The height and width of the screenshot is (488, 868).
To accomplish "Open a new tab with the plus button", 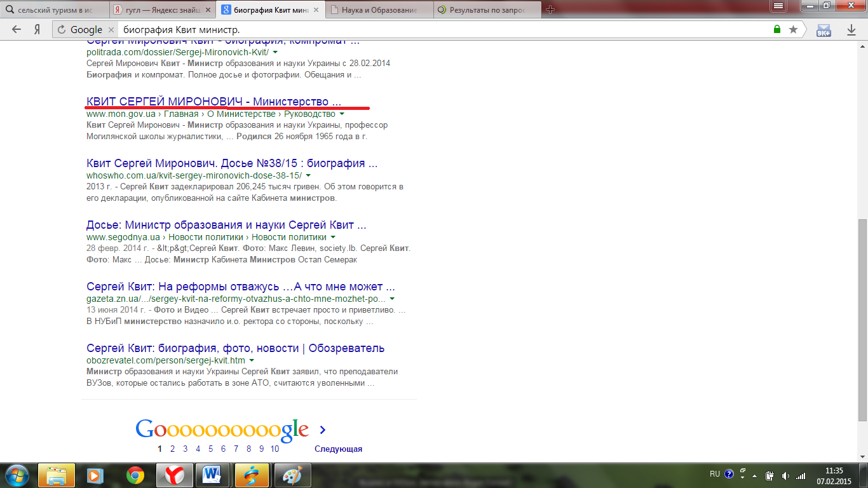I will pyautogui.click(x=550, y=9).
